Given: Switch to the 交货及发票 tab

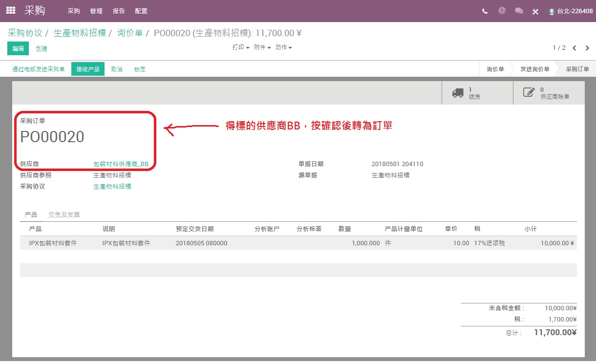Looking at the screenshot, I should [x=64, y=214].
